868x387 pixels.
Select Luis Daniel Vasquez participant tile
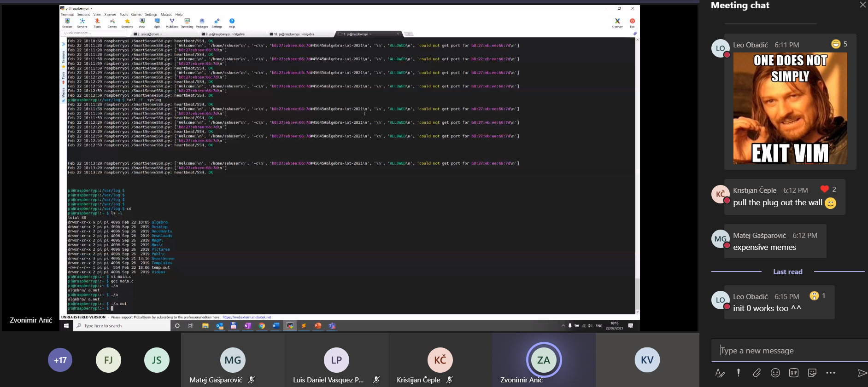coord(336,360)
